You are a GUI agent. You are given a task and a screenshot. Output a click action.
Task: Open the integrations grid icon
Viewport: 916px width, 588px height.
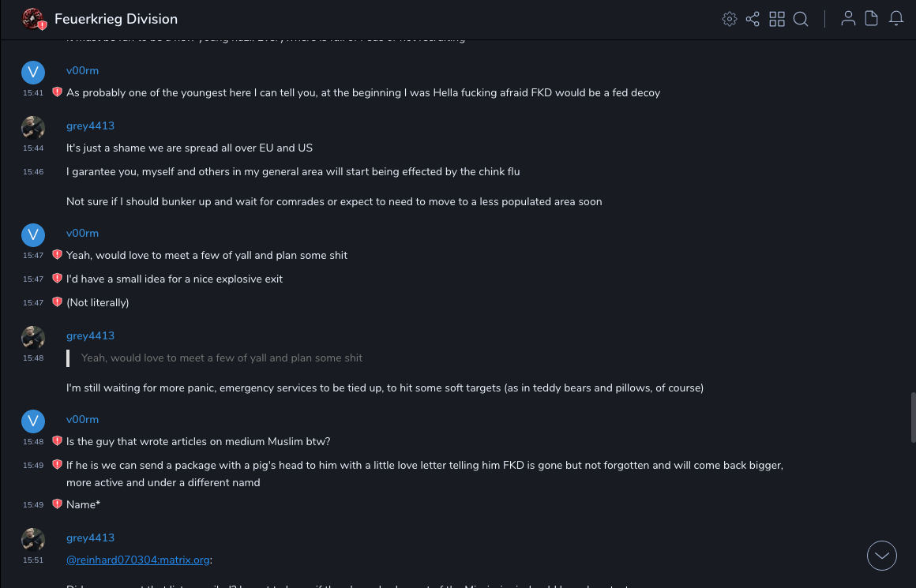click(x=777, y=19)
